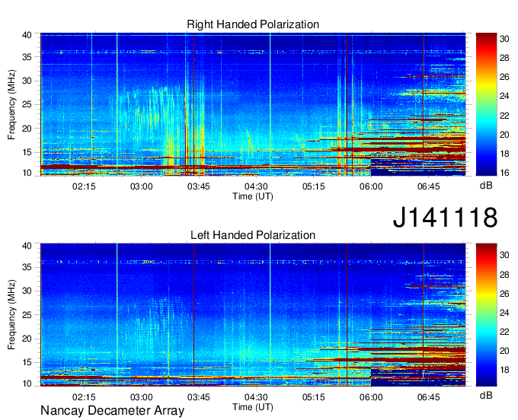The width and height of the screenshot is (518, 420).
Task: Click the 24 dB label on Right Handed colorbar
Action: [x=504, y=96]
